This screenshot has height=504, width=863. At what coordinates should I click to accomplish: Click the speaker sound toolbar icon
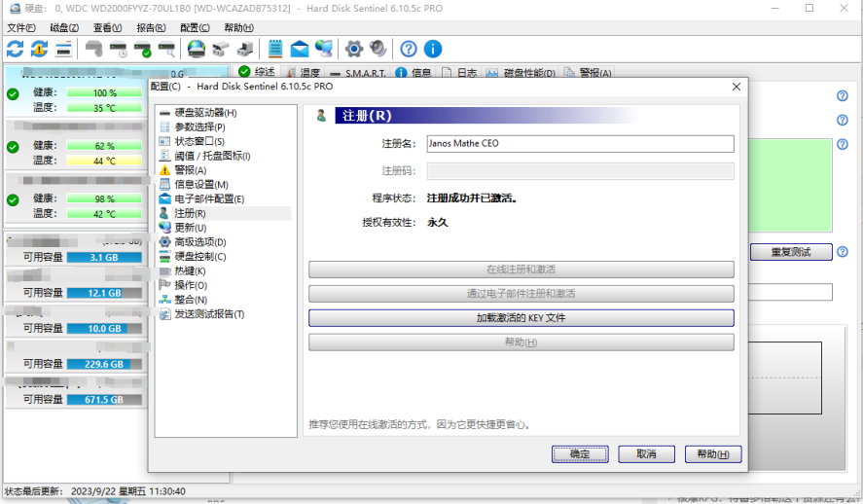378,49
